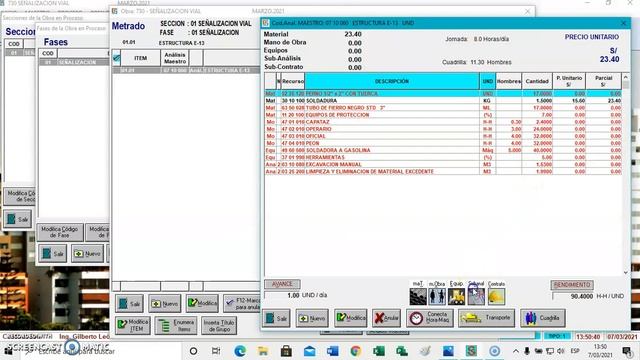Select item 01.01 row in Metrado list
This screenshot has width=640, height=360.
pyautogui.click(x=186, y=71)
